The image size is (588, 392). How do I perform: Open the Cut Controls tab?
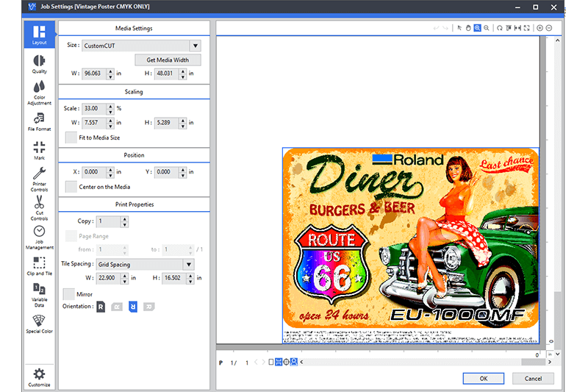(40, 208)
